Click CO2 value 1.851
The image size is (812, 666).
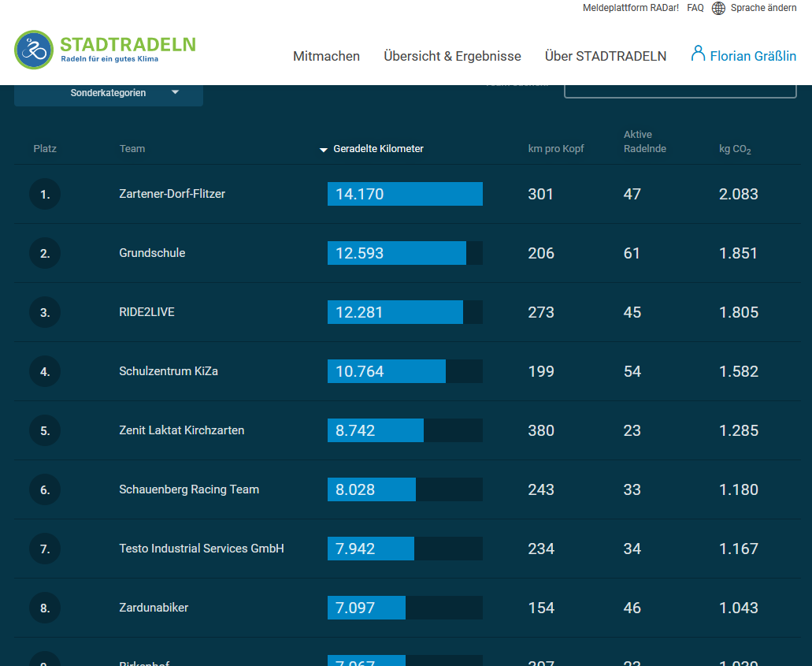[x=738, y=253]
